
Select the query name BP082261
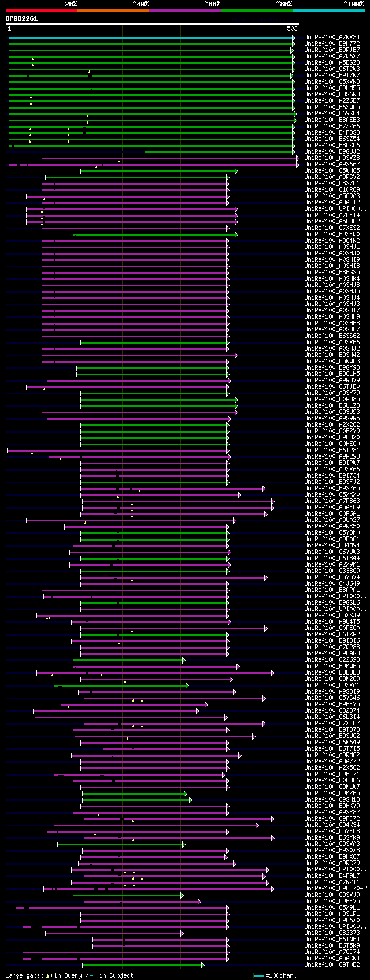[x=21, y=18]
